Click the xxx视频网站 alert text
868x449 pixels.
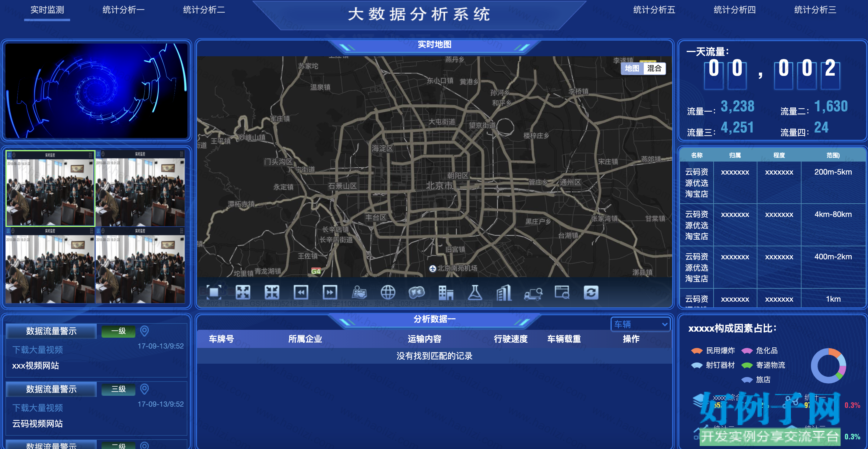coord(35,366)
